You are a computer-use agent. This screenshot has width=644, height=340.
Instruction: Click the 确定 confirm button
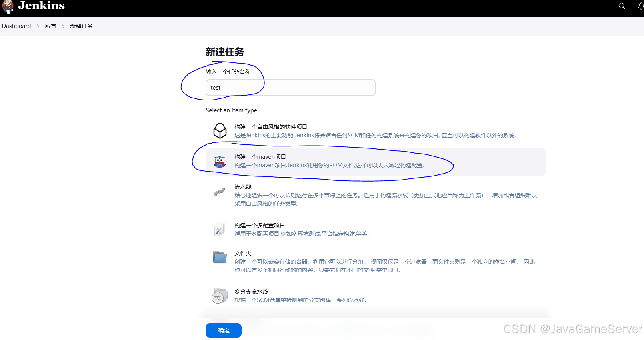[x=224, y=330]
